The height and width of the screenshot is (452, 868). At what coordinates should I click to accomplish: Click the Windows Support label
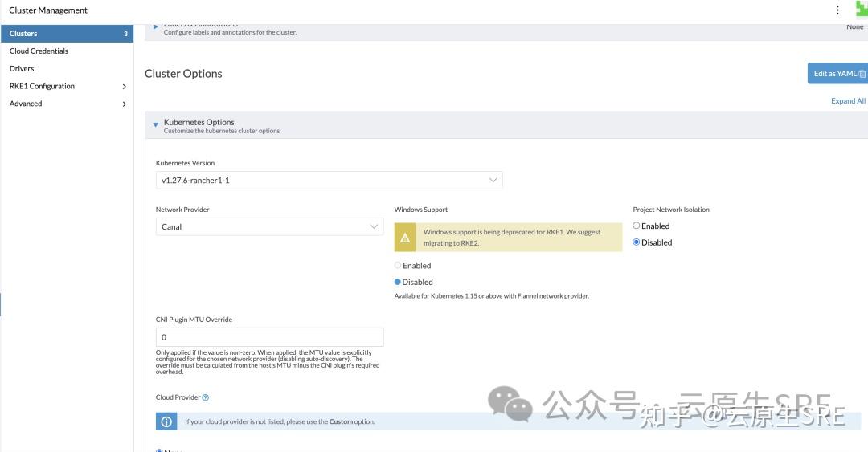click(x=420, y=210)
